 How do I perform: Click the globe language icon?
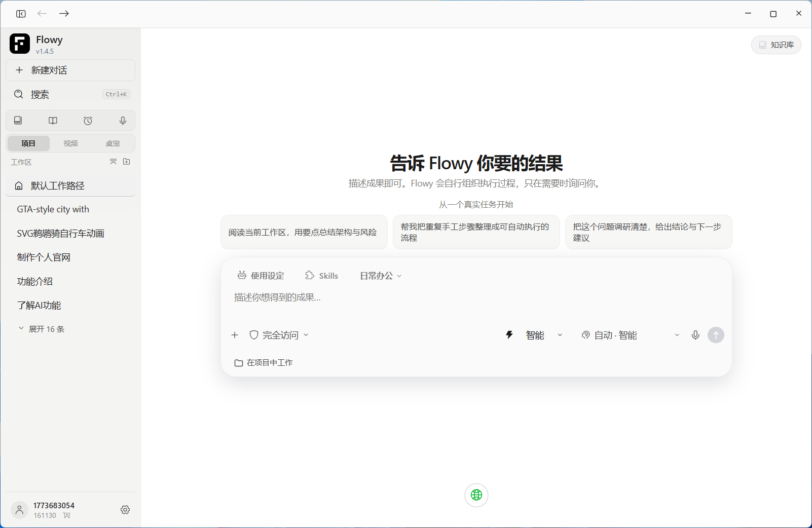476,495
